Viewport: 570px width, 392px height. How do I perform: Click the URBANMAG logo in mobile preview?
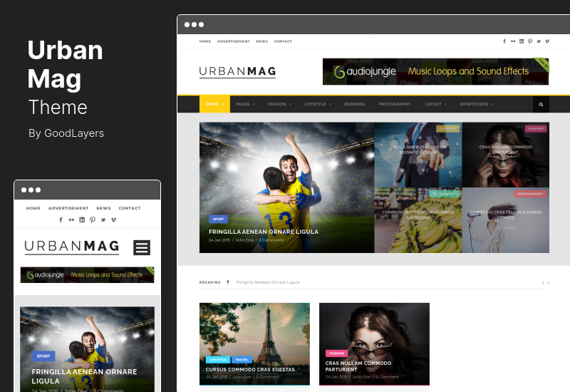point(72,247)
